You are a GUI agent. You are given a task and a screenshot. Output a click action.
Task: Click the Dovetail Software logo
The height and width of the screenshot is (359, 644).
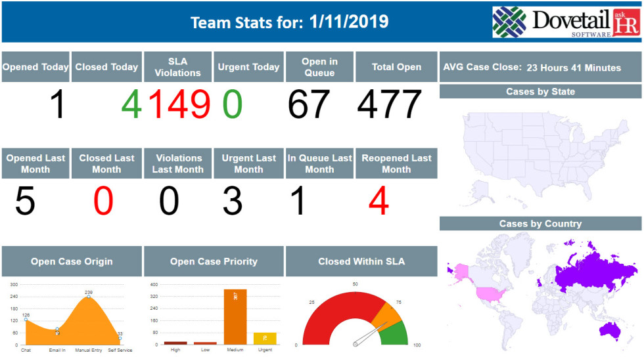pyautogui.click(x=565, y=22)
